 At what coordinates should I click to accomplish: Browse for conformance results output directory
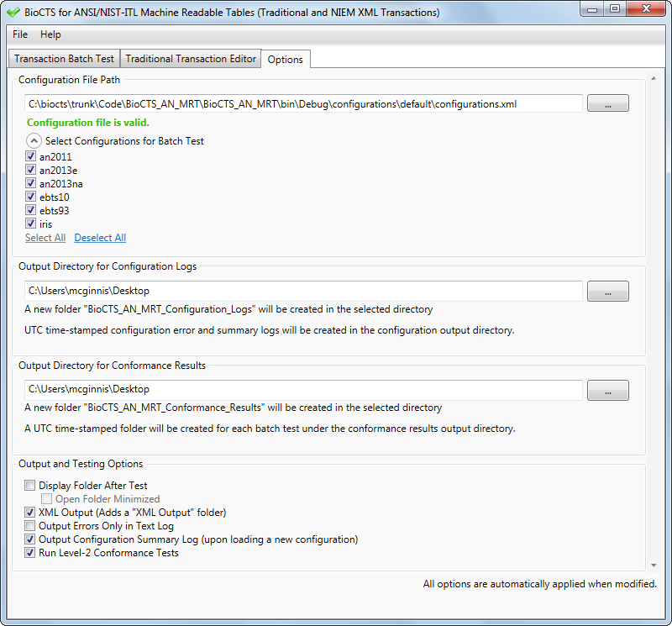(607, 390)
